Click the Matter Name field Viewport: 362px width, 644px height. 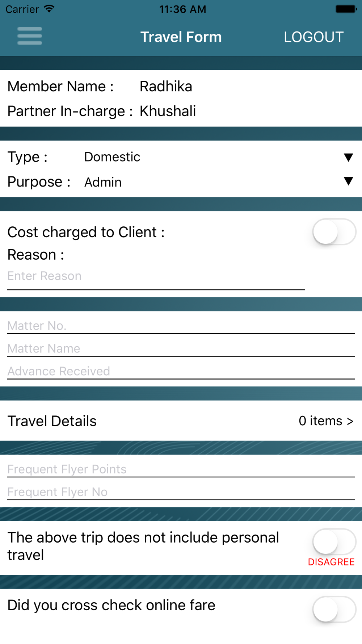(181, 348)
